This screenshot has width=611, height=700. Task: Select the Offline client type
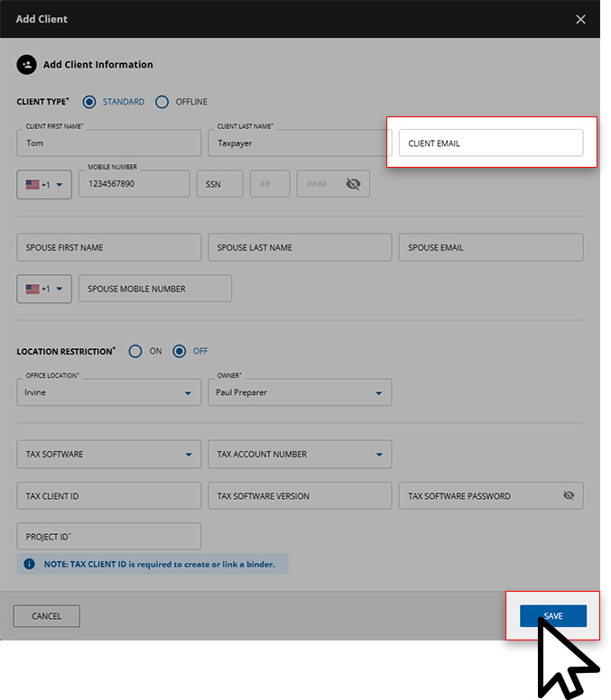coord(162,102)
